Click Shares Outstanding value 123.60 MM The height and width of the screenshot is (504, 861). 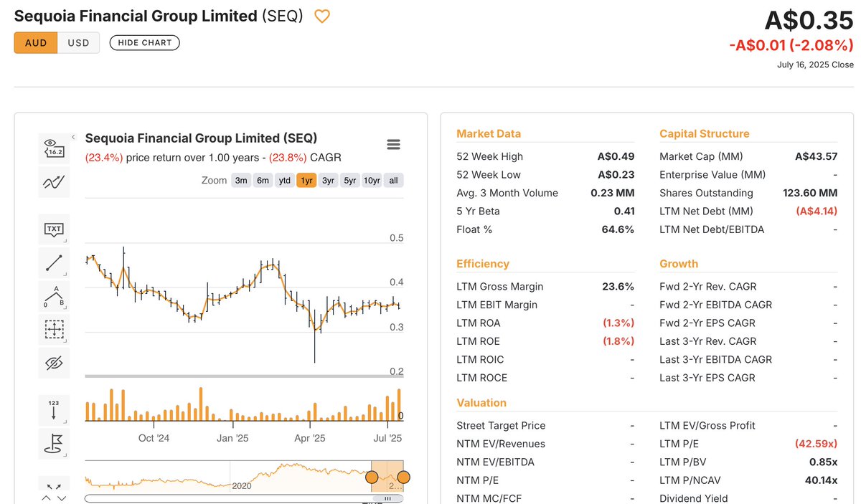(x=810, y=193)
